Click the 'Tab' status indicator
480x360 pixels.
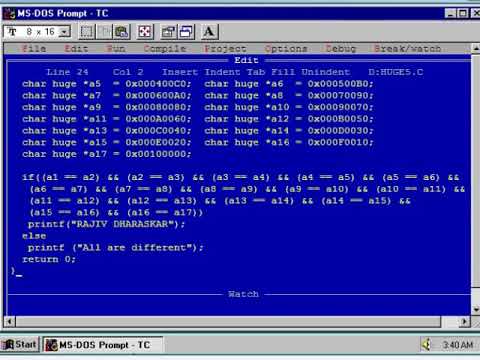(x=256, y=72)
